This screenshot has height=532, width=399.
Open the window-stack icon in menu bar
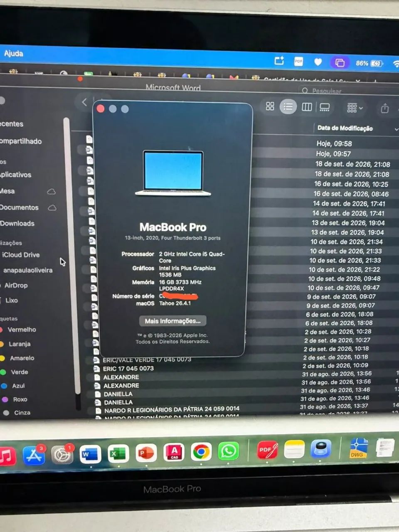tap(340, 63)
